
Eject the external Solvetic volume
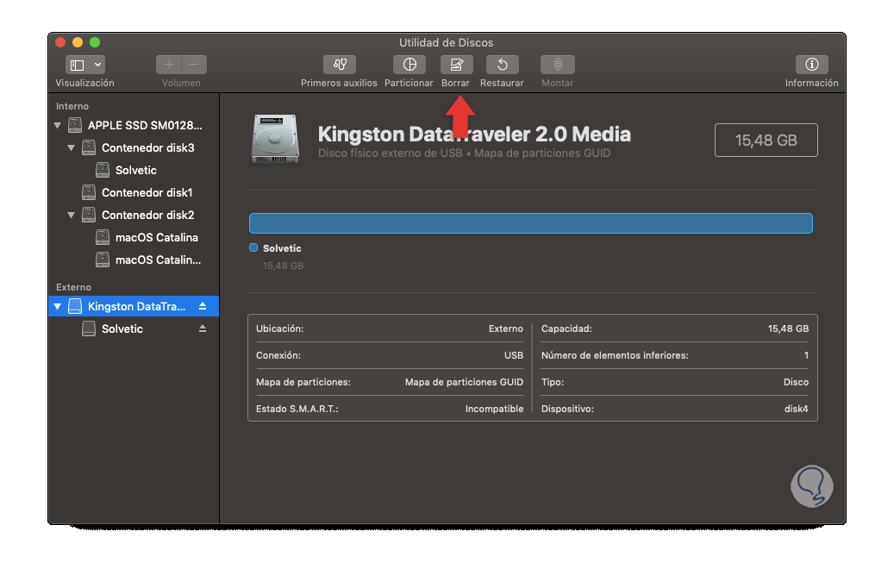click(203, 328)
